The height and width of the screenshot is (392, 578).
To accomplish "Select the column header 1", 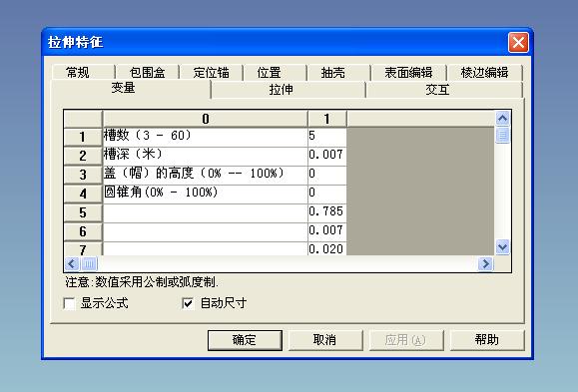I will tap(327, 119).
